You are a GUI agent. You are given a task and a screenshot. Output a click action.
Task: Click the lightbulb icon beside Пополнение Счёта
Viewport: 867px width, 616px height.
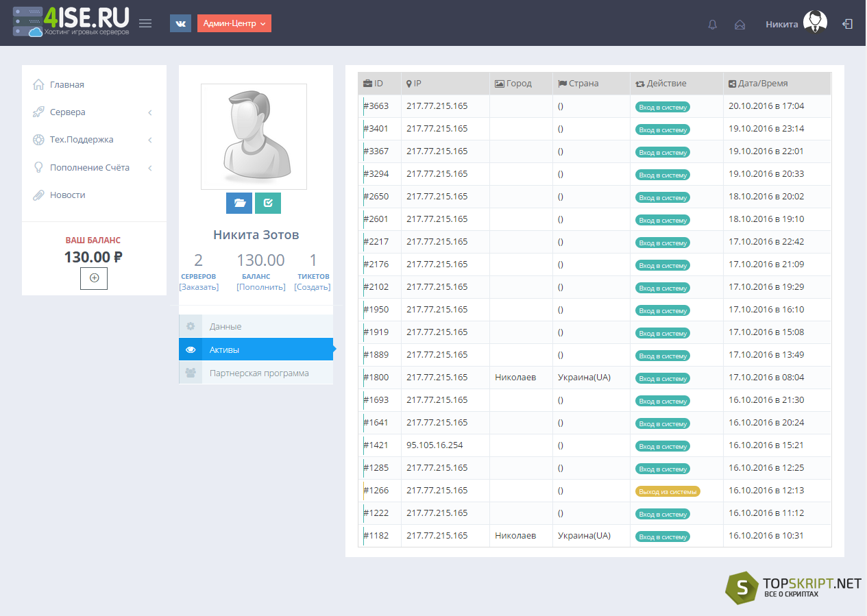point(38,167)
